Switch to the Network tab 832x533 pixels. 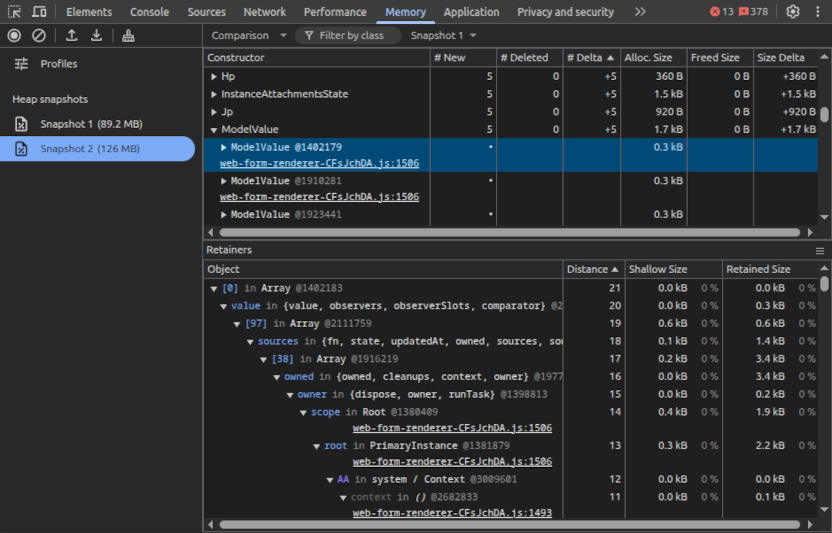(x=265, y=12)
